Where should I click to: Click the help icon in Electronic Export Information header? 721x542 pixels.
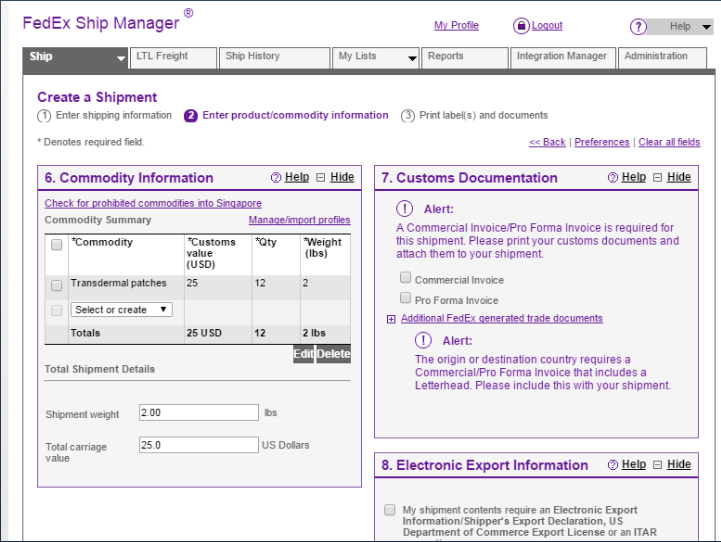coord(612,465)
